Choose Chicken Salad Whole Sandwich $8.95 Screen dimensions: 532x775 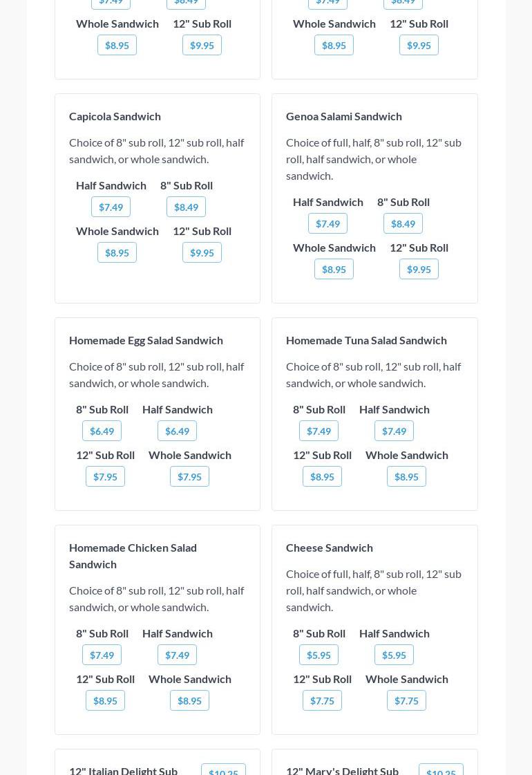tap(189, 700)
